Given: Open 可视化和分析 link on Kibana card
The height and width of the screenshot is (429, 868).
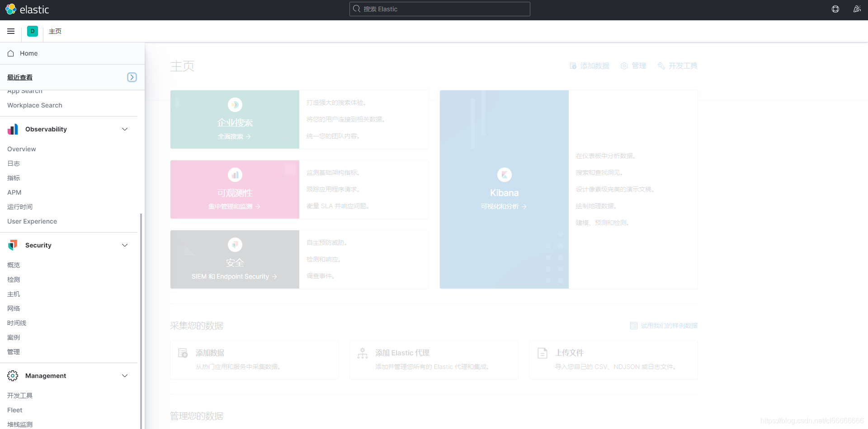Looking at the screenshot, I should click(504, 206).
